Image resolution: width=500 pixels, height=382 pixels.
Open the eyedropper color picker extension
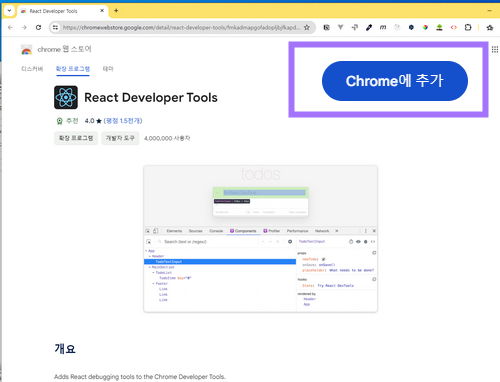[369, 27]
